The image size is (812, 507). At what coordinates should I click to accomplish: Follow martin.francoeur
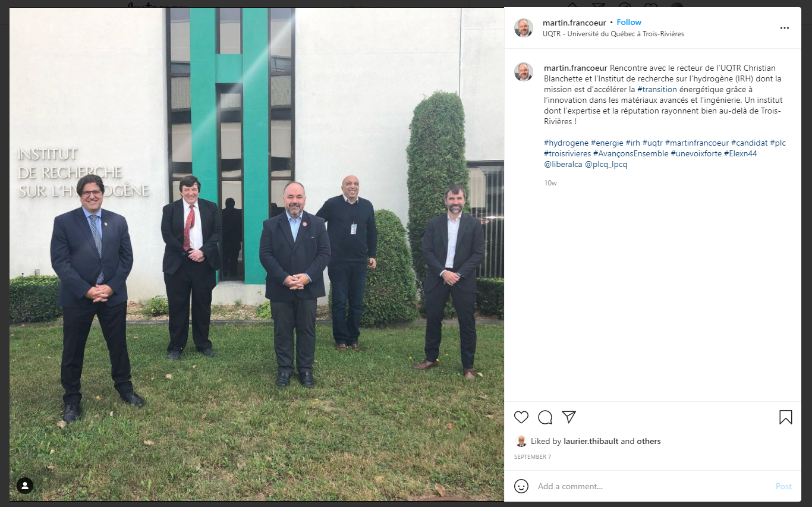[629, 23]
